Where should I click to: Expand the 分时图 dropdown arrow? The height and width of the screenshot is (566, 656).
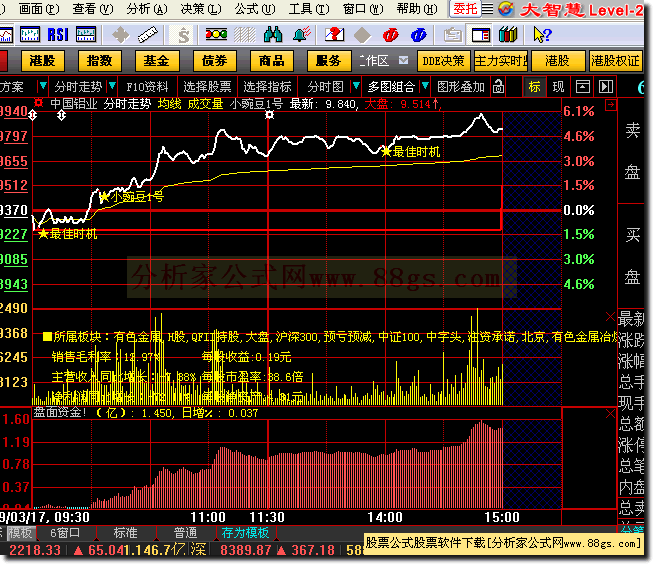point(356,86)
